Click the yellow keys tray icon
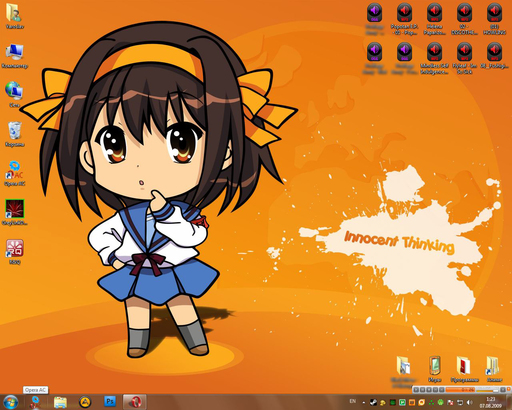 pyautogui.click(x=383, y=403)
